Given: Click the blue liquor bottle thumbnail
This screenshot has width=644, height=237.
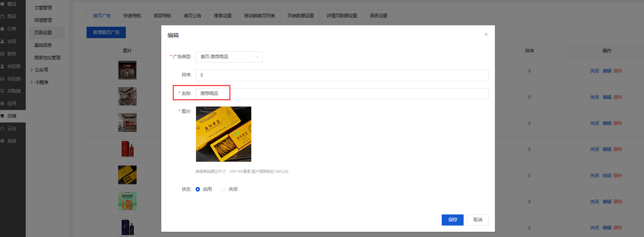Looking at the screenshot, I should pos(127,227).
